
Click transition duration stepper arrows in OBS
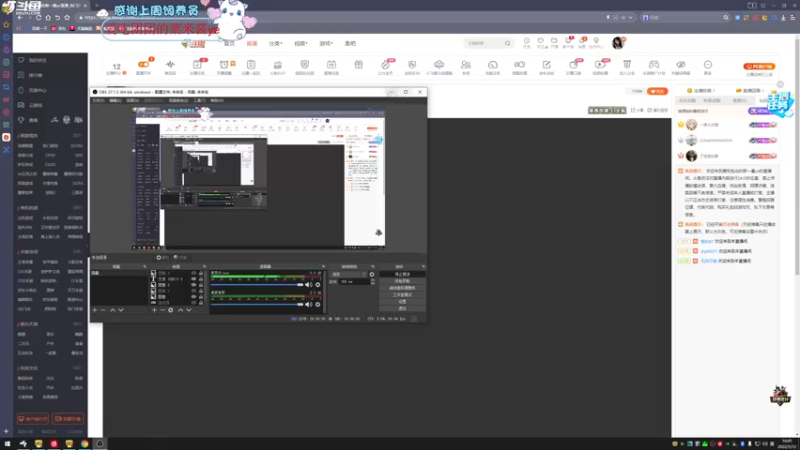coord(372,282)
